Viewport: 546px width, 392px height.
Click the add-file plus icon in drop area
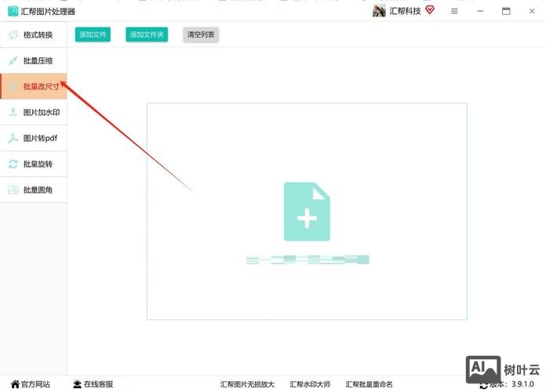click(307, 212)
